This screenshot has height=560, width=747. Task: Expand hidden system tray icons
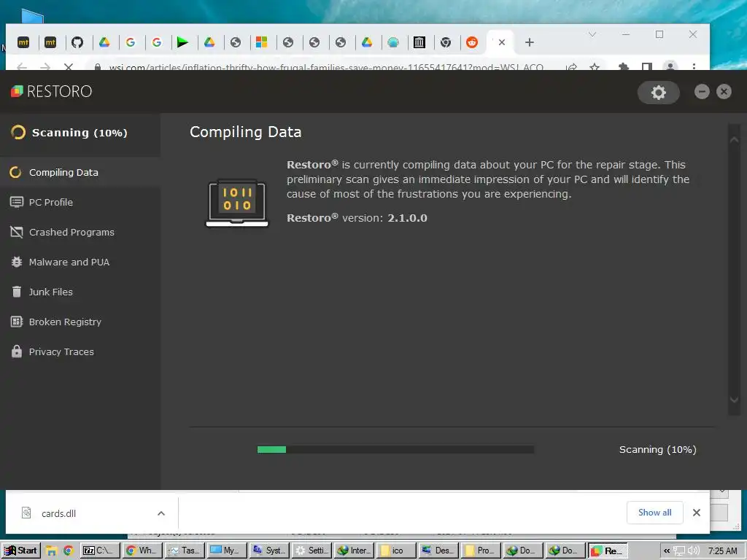click(667, 551)
